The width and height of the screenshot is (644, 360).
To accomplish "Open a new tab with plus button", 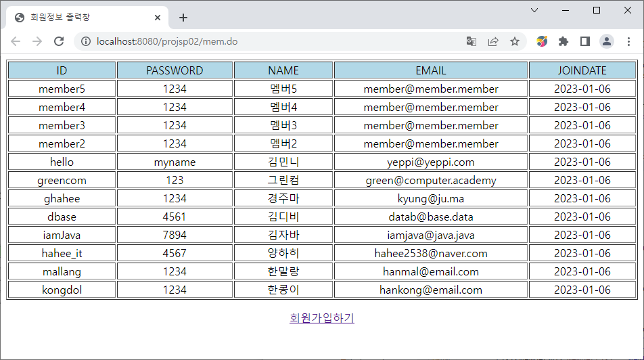I will [183, 18].
